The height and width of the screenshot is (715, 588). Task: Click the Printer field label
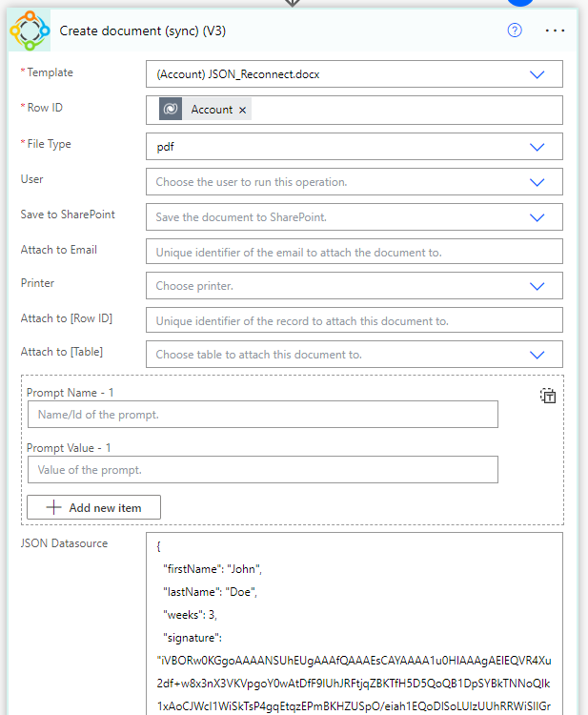tap(37, 283)
